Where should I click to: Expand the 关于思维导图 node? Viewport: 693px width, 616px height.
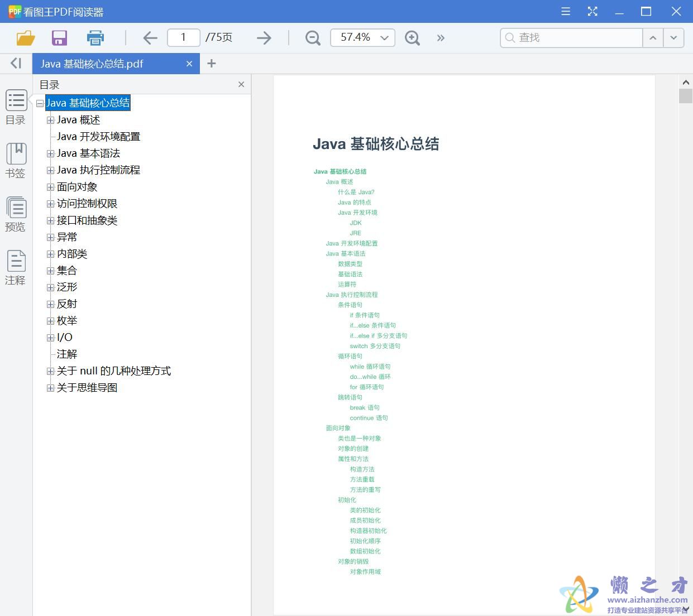pyautogui.click(x=50, y=388)
